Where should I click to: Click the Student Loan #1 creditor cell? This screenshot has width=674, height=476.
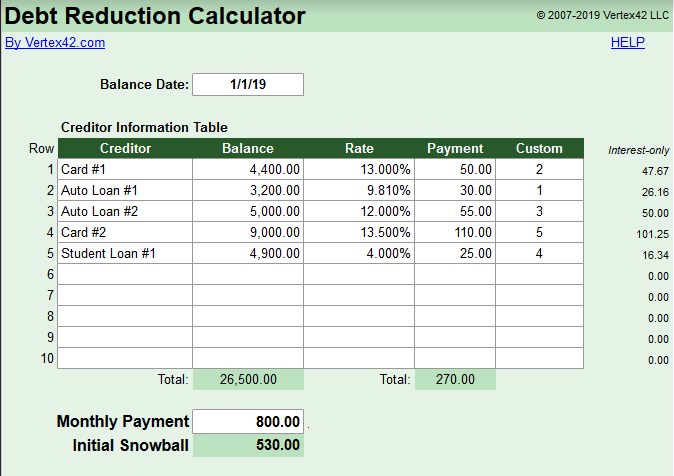coord(124,254)
